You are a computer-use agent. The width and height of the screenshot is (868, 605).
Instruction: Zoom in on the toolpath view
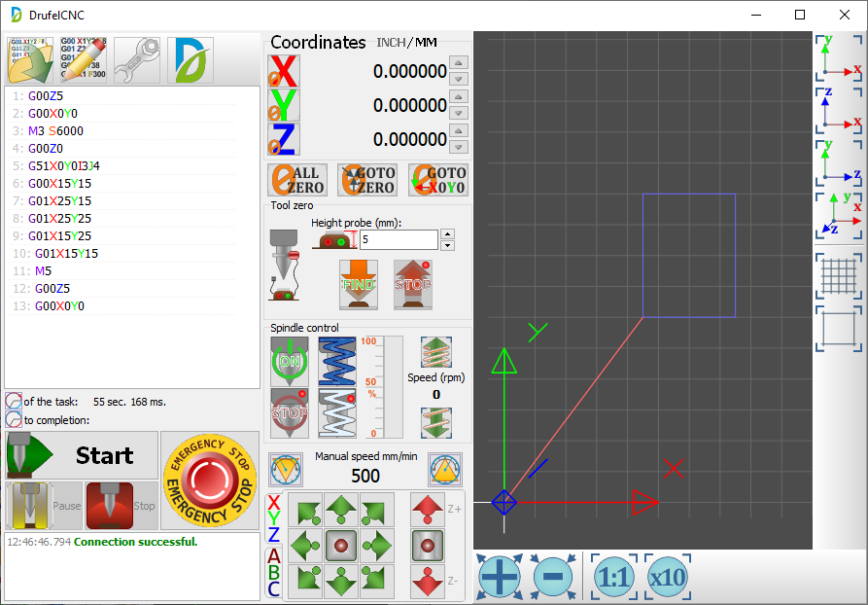click(499, 577)
